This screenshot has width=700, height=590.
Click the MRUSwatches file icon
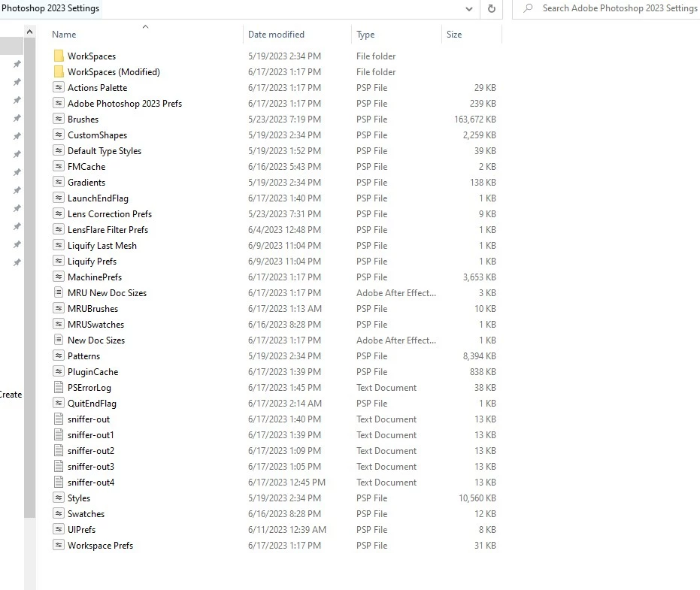coord(59,324)
